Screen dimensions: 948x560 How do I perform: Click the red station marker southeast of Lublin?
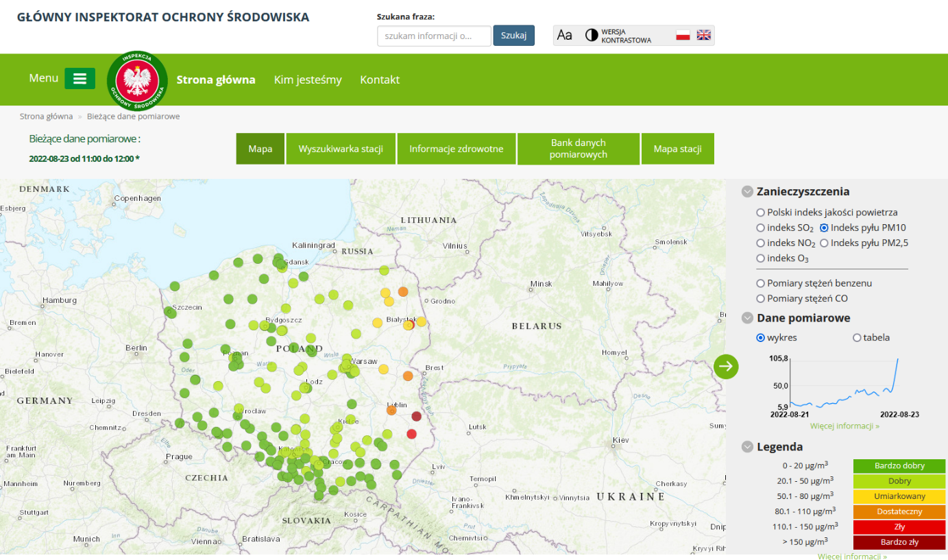(412, 434)
